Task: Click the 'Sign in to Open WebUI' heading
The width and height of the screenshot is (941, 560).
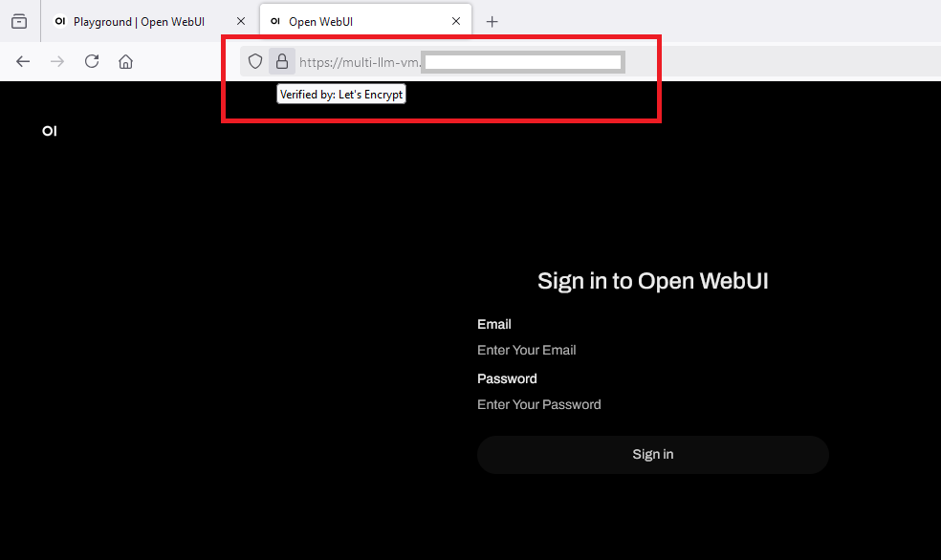Action: click(x=653, y=281)
